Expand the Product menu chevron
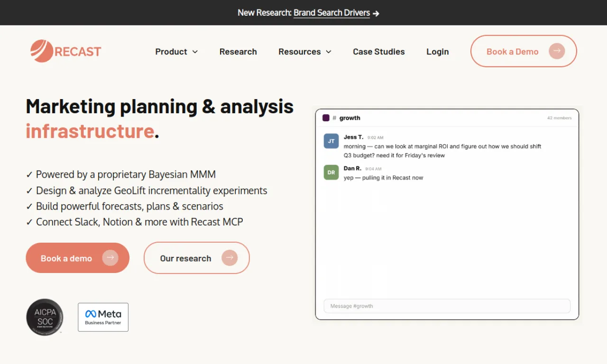 (195, 52)
